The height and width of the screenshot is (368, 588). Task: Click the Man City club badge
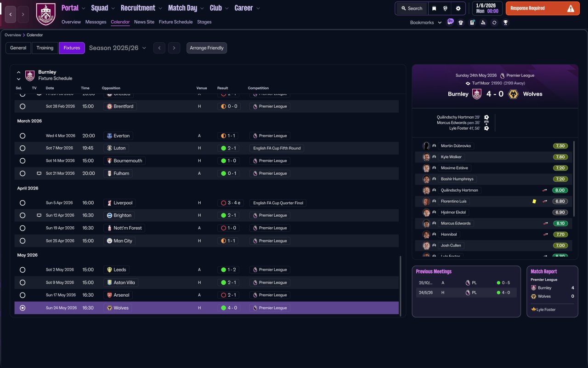click(109, 241)
